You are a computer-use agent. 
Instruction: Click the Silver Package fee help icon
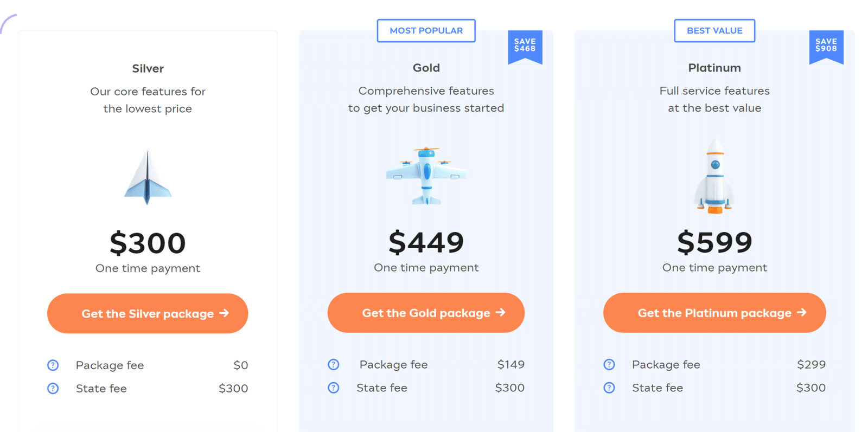[53, 365]
